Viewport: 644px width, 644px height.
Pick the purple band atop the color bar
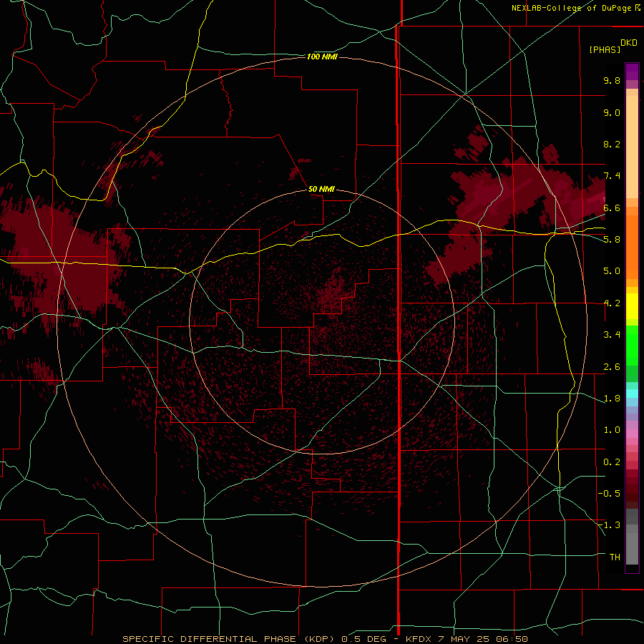coord(632,72)
